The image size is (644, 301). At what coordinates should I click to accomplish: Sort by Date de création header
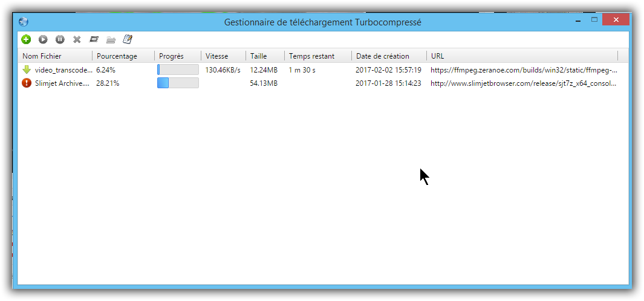pyautogui.click(x=383, y=56)
